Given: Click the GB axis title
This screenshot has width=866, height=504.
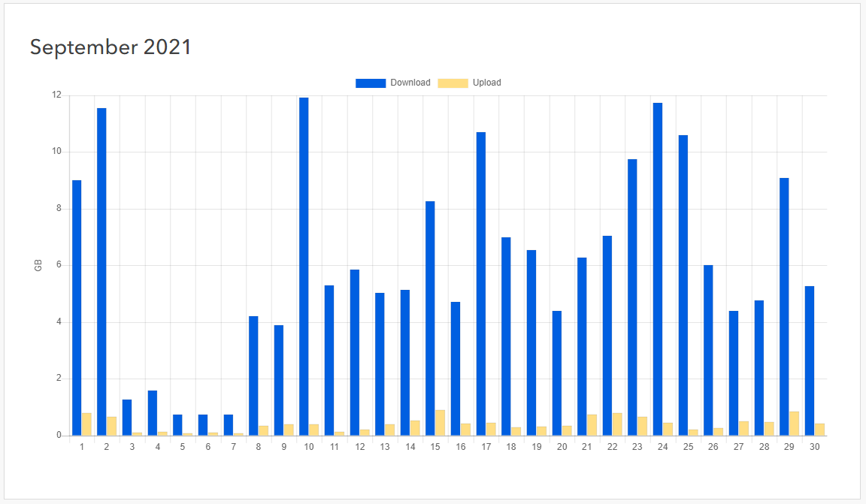Looking at the screenshot, I should pyautogui.click(x=38, y=266).
